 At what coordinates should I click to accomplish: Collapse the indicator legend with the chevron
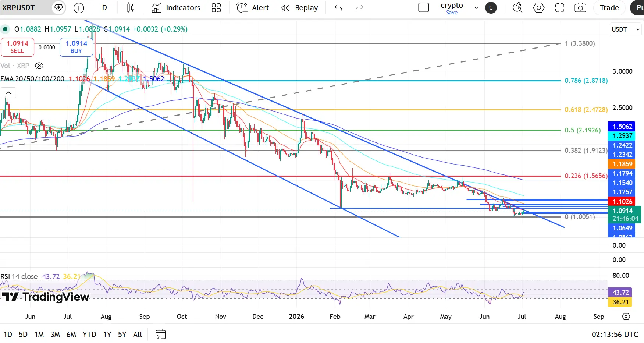(x=8, y=93)
